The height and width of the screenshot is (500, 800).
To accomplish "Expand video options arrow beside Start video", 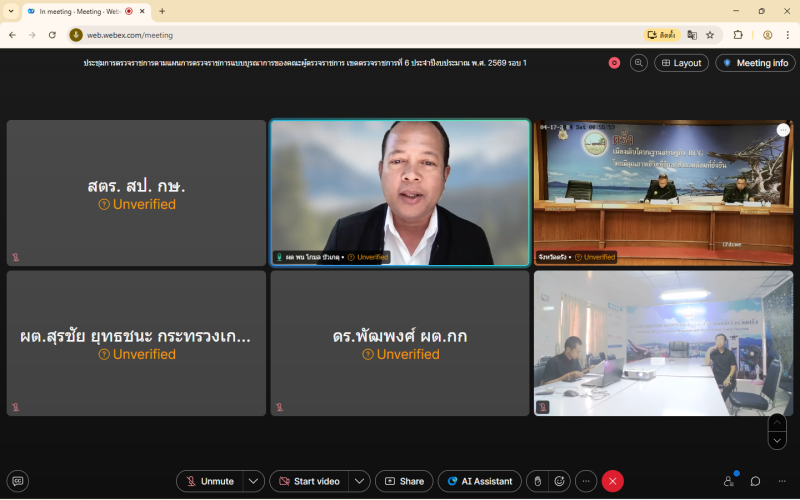I will (x=359, y=481).
